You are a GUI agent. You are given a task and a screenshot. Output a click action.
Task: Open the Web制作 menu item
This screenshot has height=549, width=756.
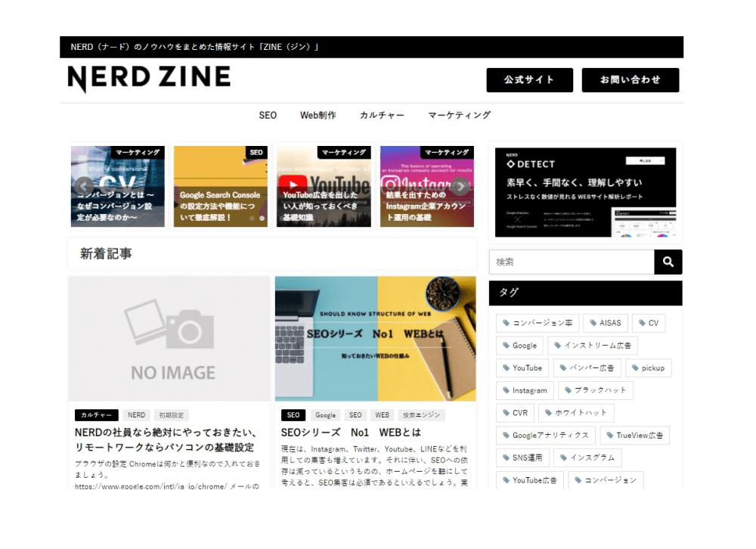point(318,116)
